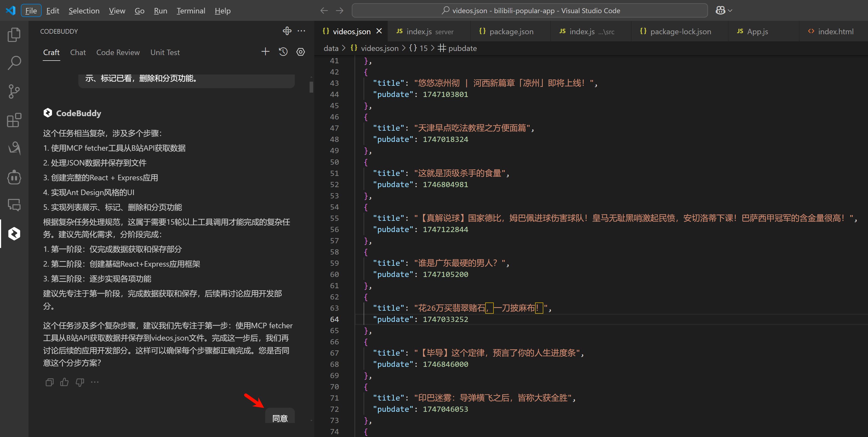The height and width of the screenshot is (437, 868).
Task: Thumbs up the CodeBuddy response
Action: 64,382
